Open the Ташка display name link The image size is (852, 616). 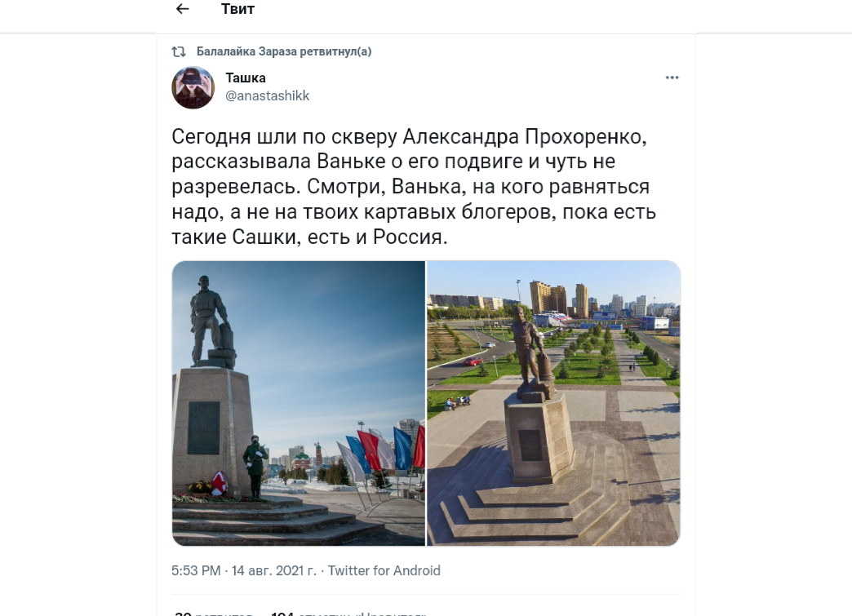(246, 78)
